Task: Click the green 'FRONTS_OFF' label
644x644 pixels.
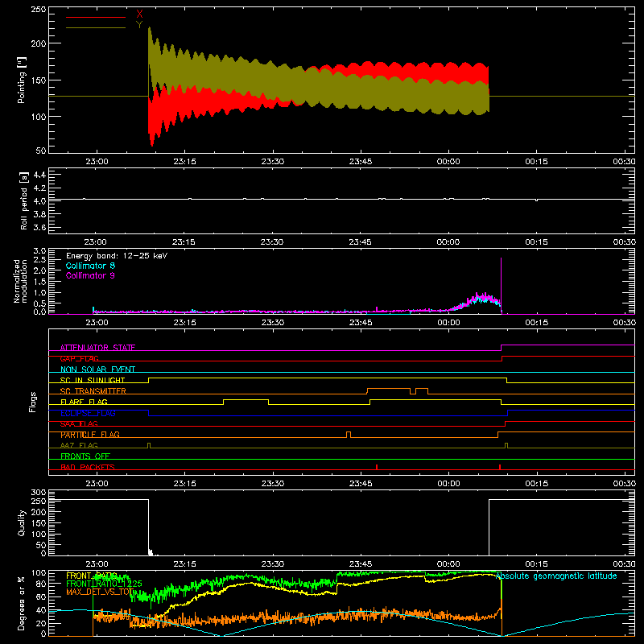Action: tap(85, 456)
